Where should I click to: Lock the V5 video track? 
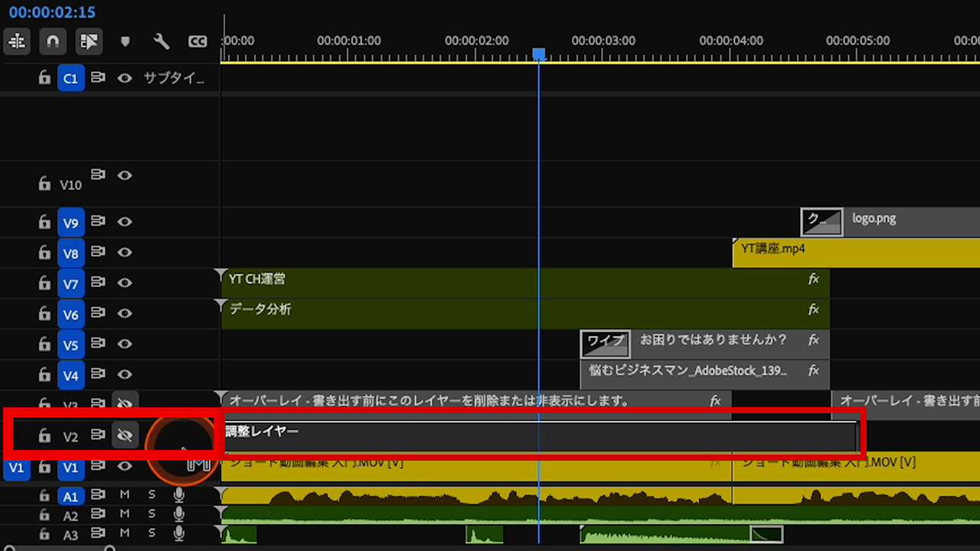pos(44,344)
